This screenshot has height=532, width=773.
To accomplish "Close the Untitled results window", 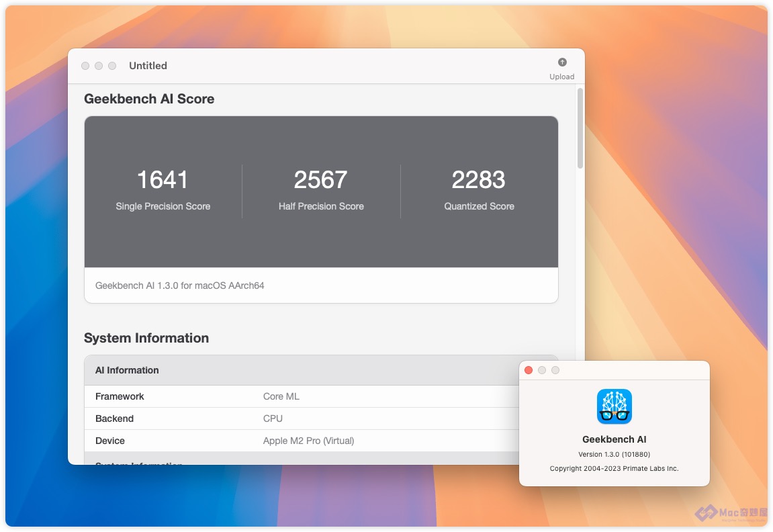I will point(85,66).
